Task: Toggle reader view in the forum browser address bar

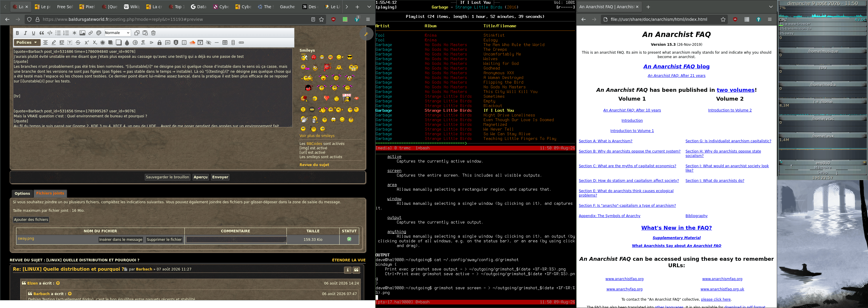Action: tap(313, 20)
